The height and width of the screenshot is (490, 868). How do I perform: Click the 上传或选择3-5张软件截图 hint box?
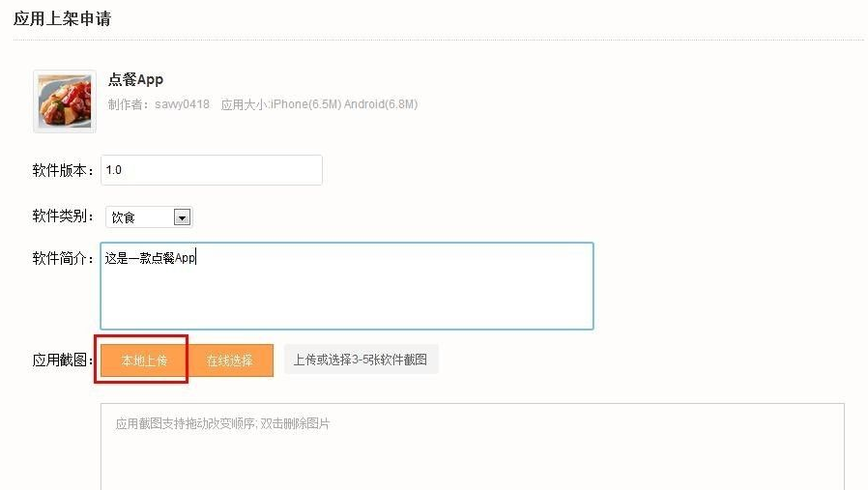click(x=361, y=360)
